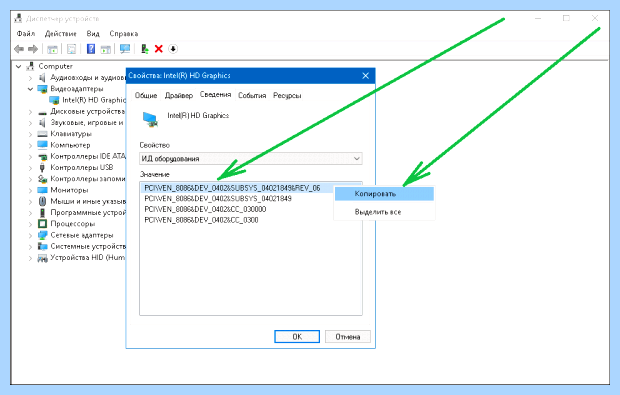Click the Сетевые адаптеры network icon
This screenshot has width=620, height=395.
tap(42, 235)
